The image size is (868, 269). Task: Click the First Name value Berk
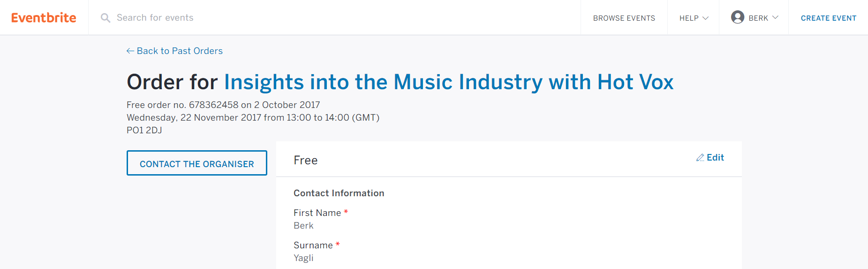(x=303, y=226)
